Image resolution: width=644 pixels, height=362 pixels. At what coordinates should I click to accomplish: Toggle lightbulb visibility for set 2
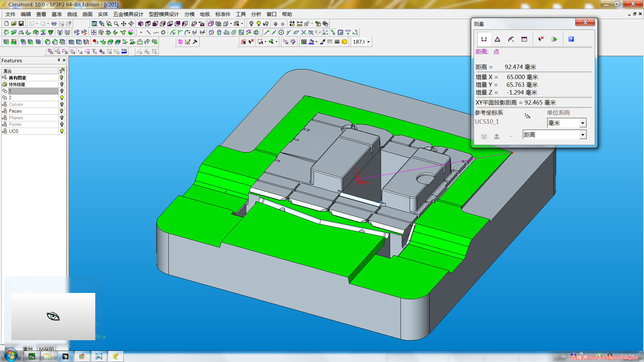coord(62,98)
